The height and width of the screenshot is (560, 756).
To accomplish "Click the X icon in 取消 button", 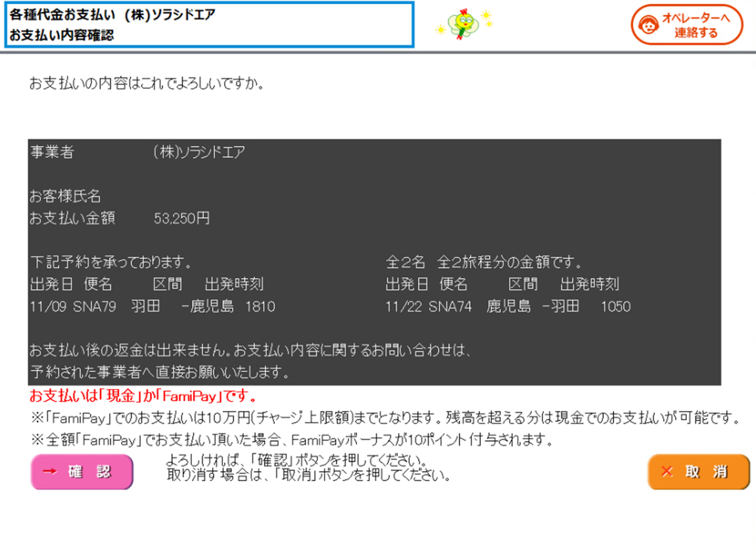I will [x=667, y=472].
